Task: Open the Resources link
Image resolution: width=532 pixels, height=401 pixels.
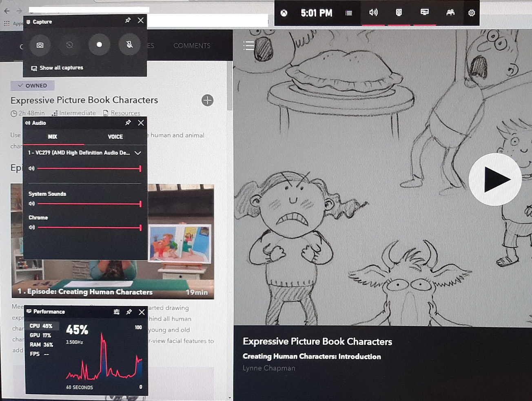Action: 125,113
